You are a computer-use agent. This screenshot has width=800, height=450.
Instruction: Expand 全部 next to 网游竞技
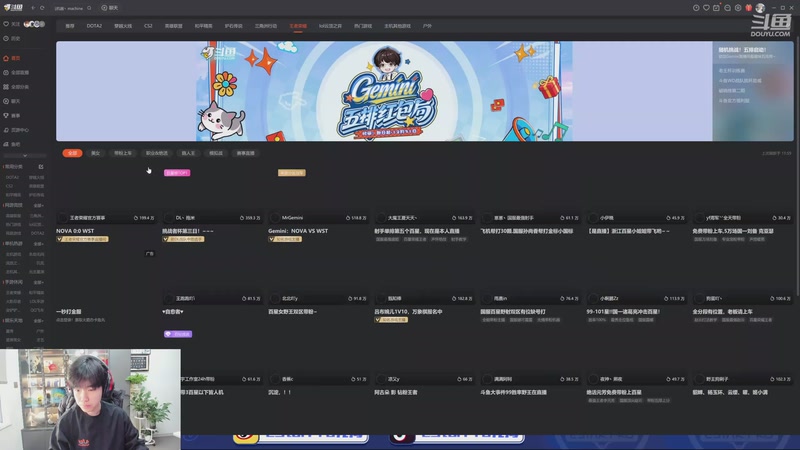pos(39,205)
